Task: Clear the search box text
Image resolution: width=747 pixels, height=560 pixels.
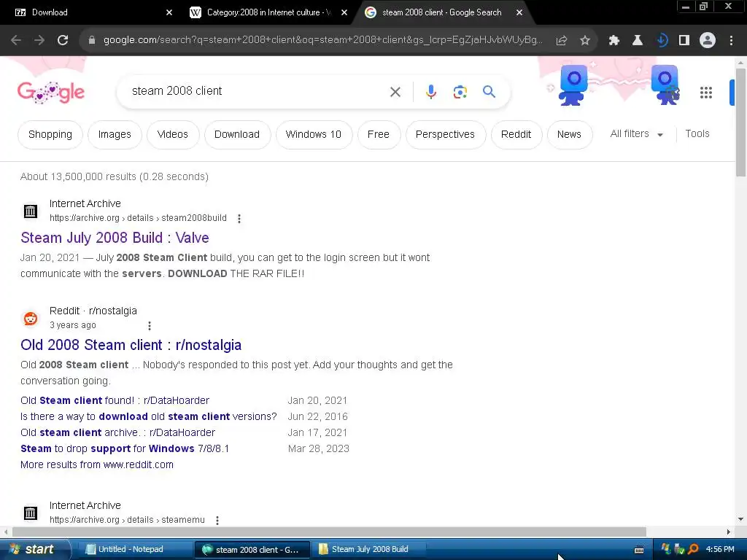Action: [395, 91]
